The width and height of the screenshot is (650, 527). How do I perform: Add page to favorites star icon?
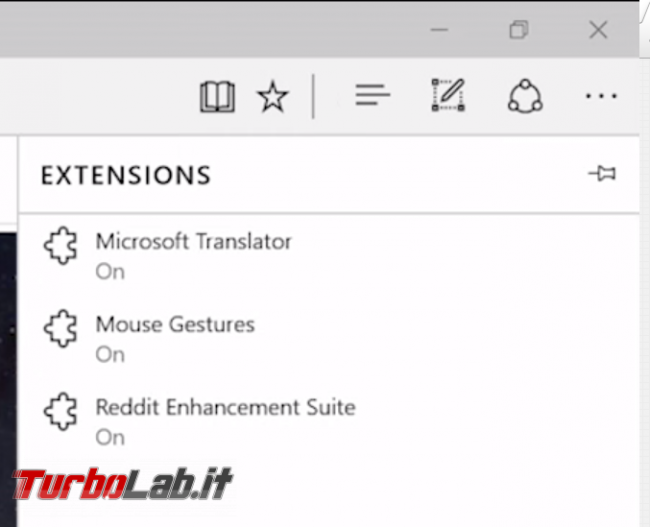(272, 97)
